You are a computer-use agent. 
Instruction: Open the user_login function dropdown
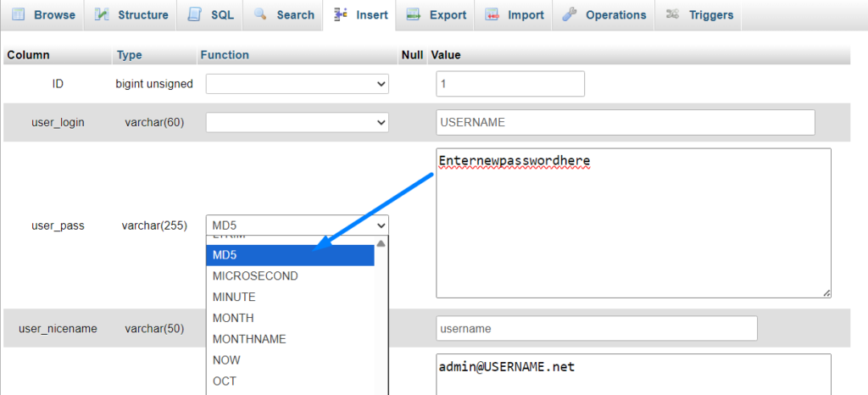tap(298, 122)
